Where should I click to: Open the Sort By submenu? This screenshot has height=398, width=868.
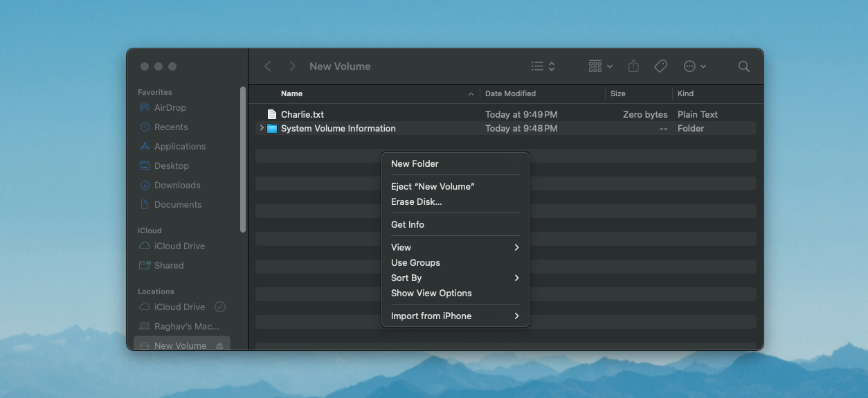pyautogui.click(x=455, y=278)
